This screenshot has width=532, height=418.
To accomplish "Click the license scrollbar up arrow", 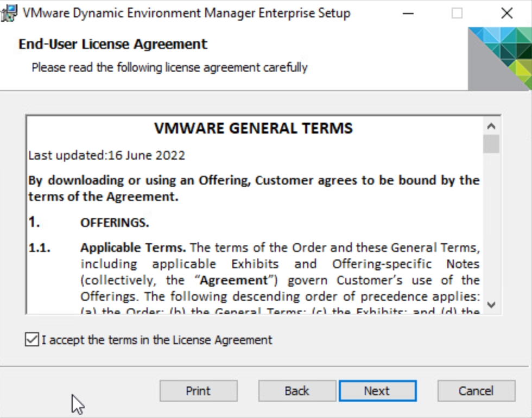I will 491,126.
